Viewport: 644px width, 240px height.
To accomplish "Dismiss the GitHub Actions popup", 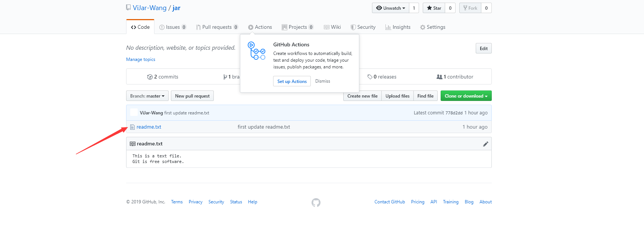I will 322,81.
